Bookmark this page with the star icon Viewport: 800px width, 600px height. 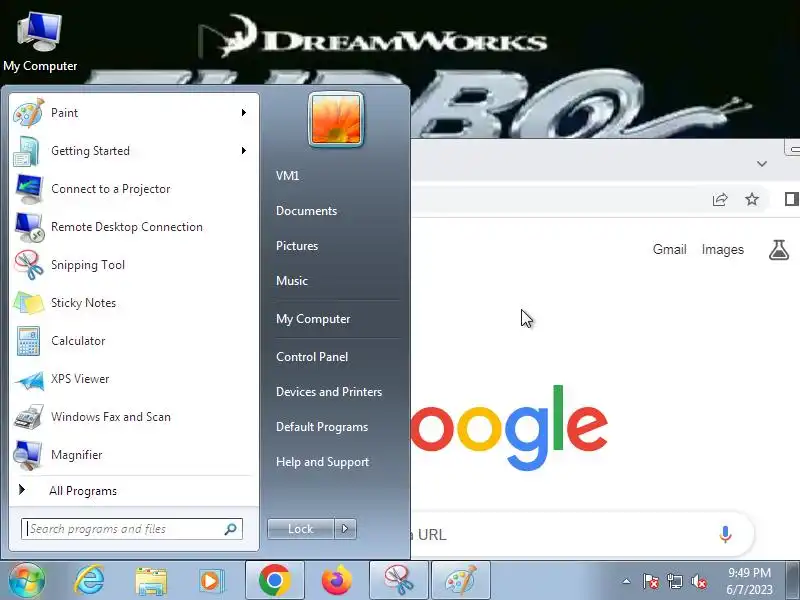click(x=752, y=199)
